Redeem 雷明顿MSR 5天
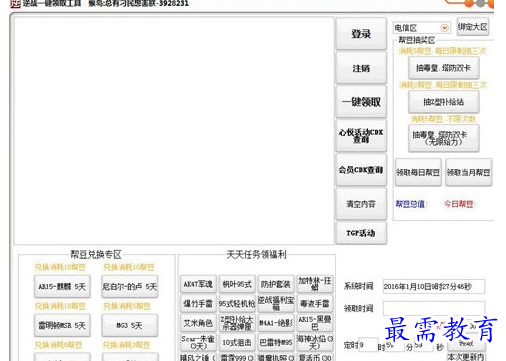 (62, 325)
